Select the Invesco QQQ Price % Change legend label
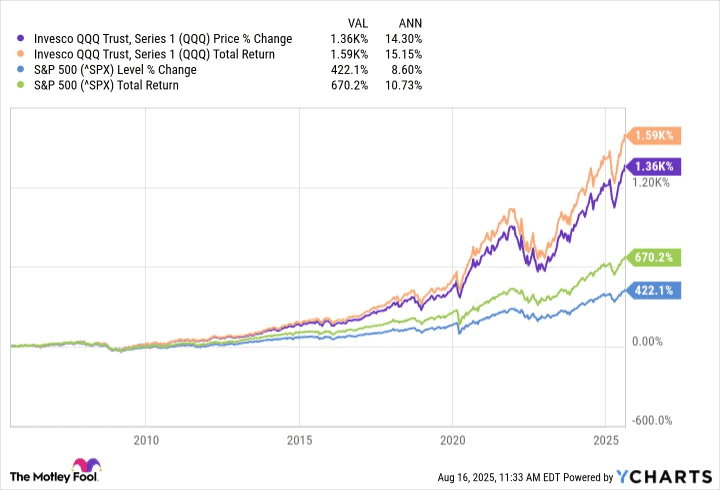The width and height of the screenshot is (720, 490). [162, 39]
